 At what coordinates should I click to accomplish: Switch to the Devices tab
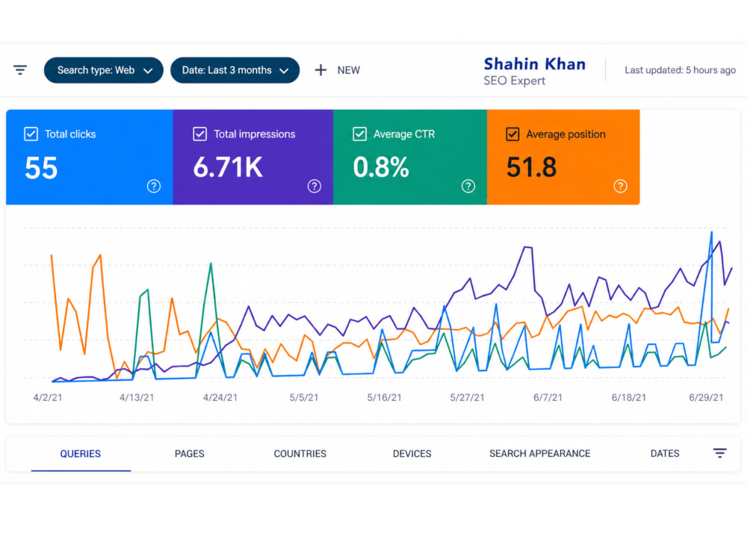pyautogui.click(x=412, y=454)
